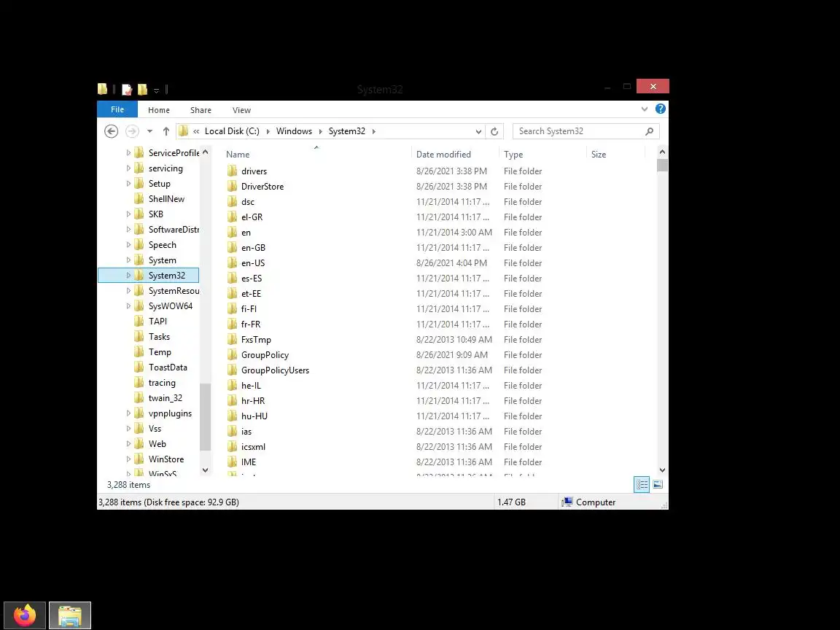The height and width of the screenshot is (630, 840).
Task: Click the hu-HU folder name
Action: 254,416
